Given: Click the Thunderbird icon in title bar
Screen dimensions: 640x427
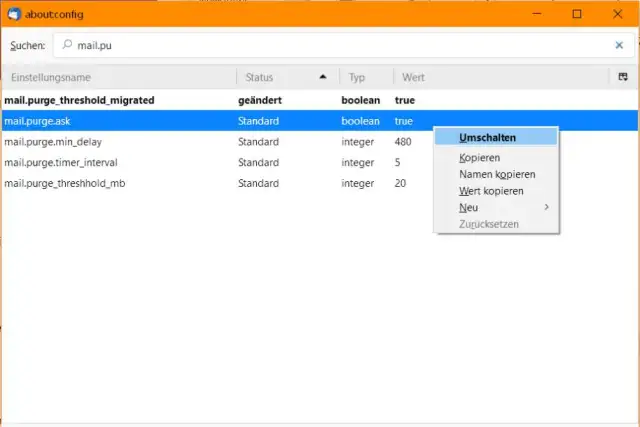Looking at the screenshot, I should [x=14, y=14].
